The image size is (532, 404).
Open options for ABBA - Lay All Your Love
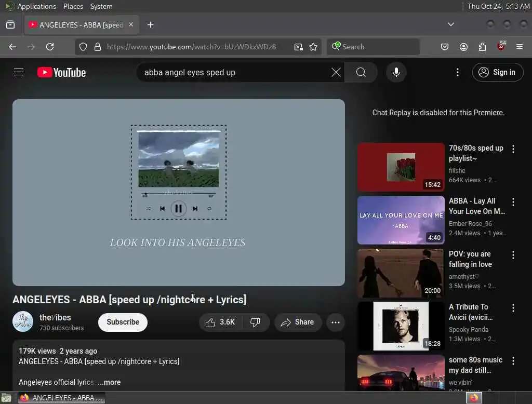[513, 201]
